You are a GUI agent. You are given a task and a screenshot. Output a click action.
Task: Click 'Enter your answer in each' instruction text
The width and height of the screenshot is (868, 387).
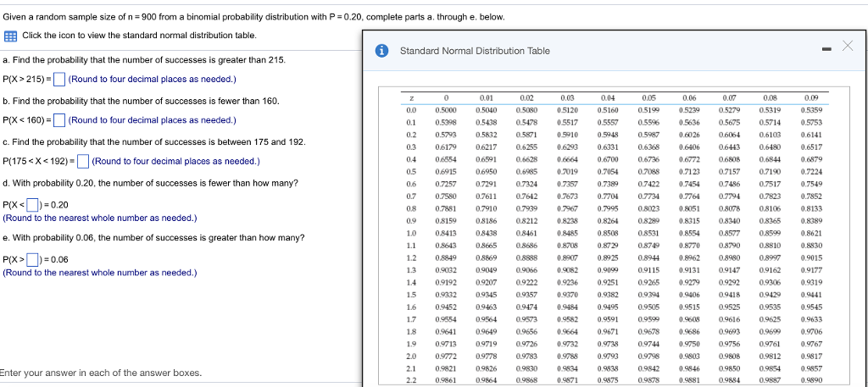101,373
